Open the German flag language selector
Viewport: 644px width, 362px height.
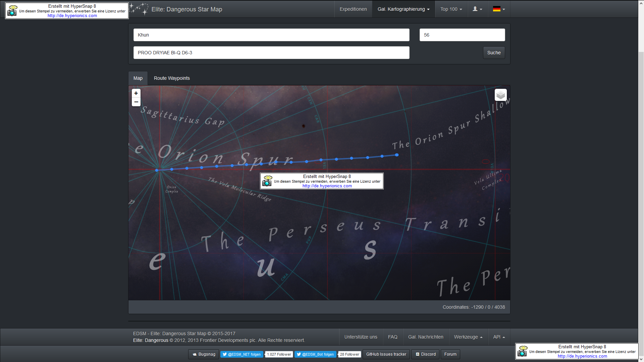499,9
